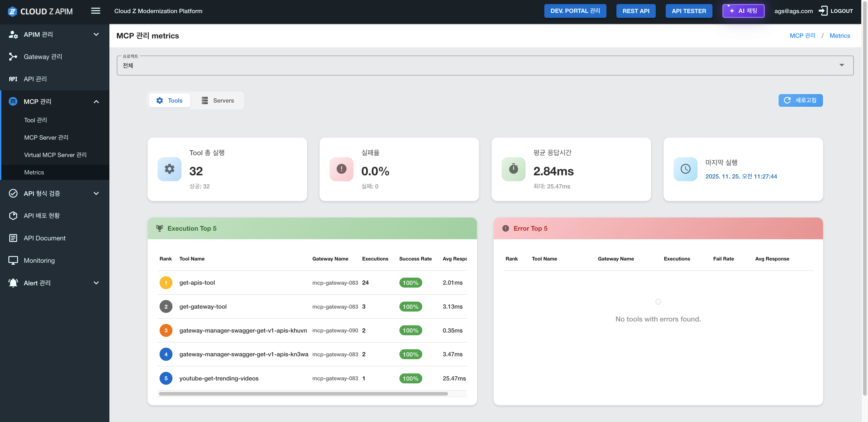Switch to the Servers tab
868x422 pixels.
pos(218,100)
